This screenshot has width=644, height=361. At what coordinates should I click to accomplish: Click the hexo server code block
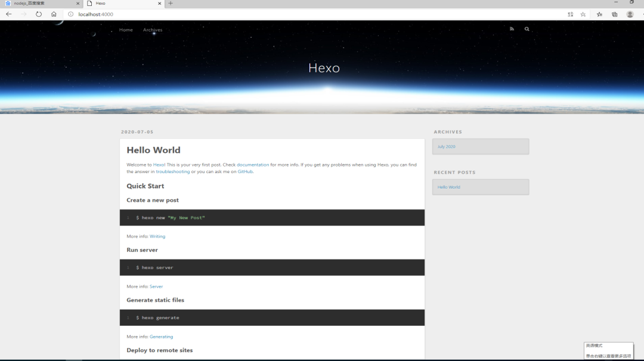[272, 268]
